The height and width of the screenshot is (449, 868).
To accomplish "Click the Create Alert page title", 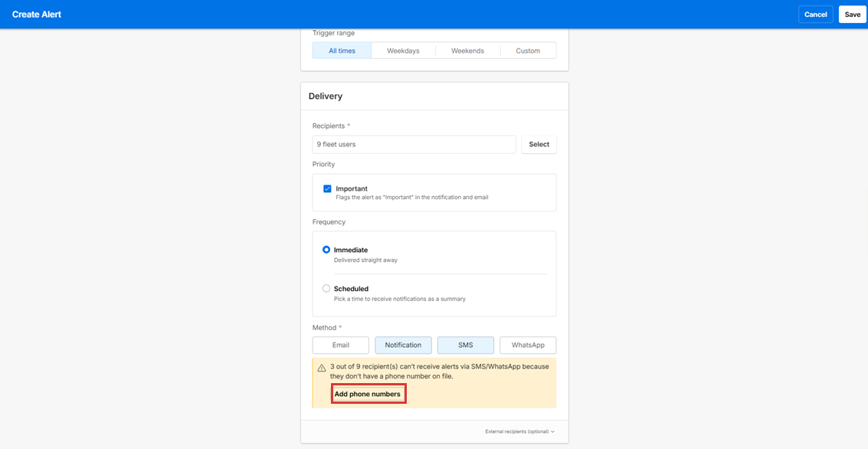I will (x=37, y=15).
